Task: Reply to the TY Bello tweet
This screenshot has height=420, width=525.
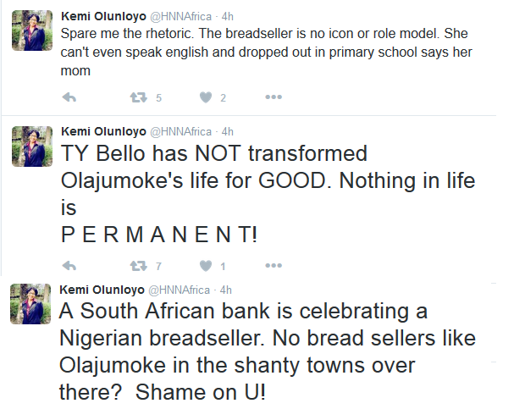Action: coord(70,266)
